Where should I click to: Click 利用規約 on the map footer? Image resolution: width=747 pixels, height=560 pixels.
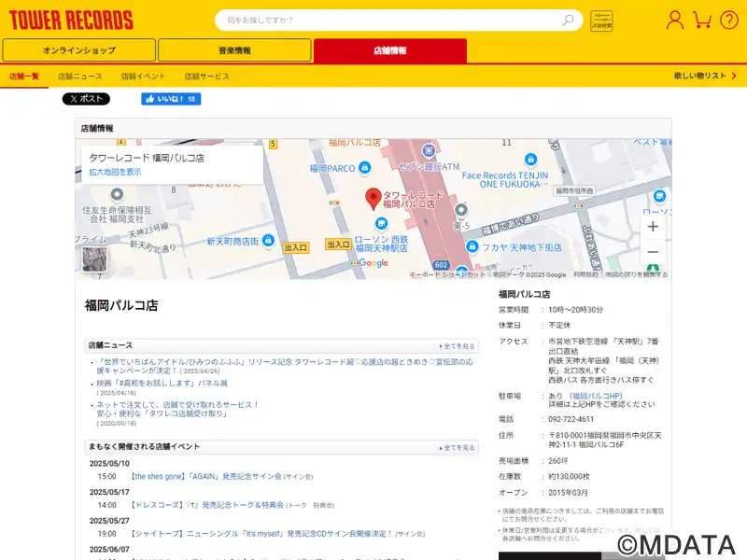(585, 274)
